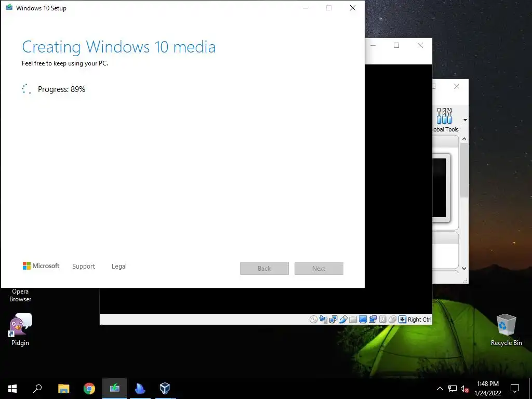
Task: Expand the Global Tools dropdown arrow
Action: pos(465,120)
